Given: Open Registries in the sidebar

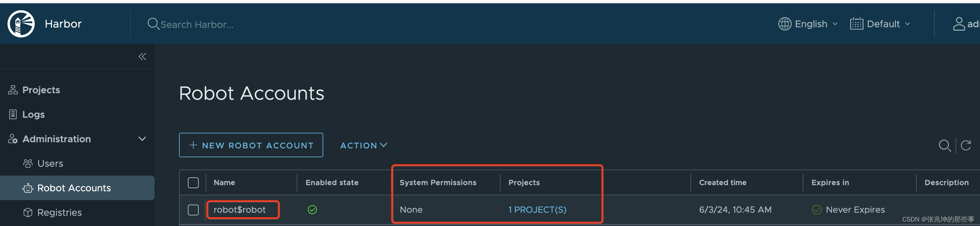Looking at the screenshot, I should (59, 212).
